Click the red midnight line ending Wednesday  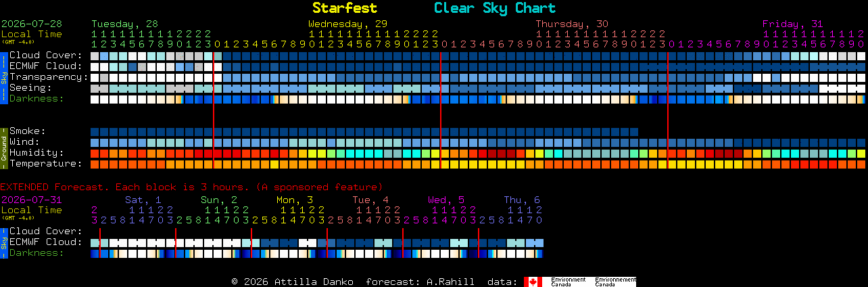pos(441,110)
